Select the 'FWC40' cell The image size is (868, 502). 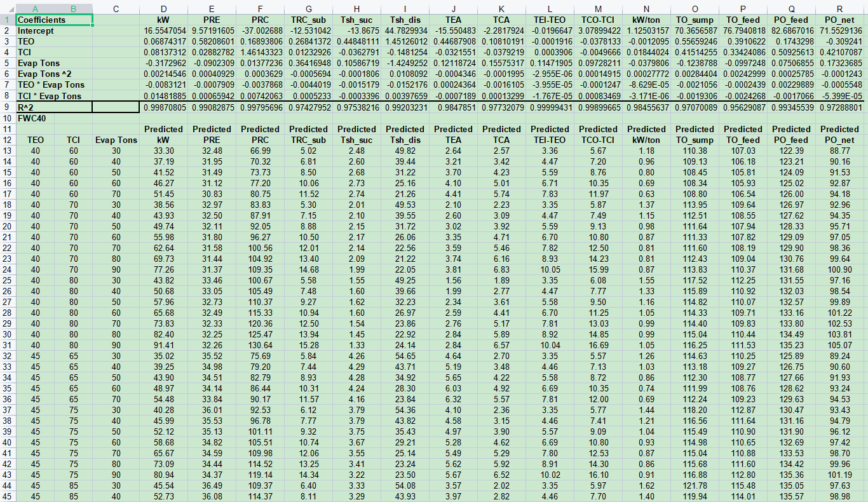click(36, 118)
